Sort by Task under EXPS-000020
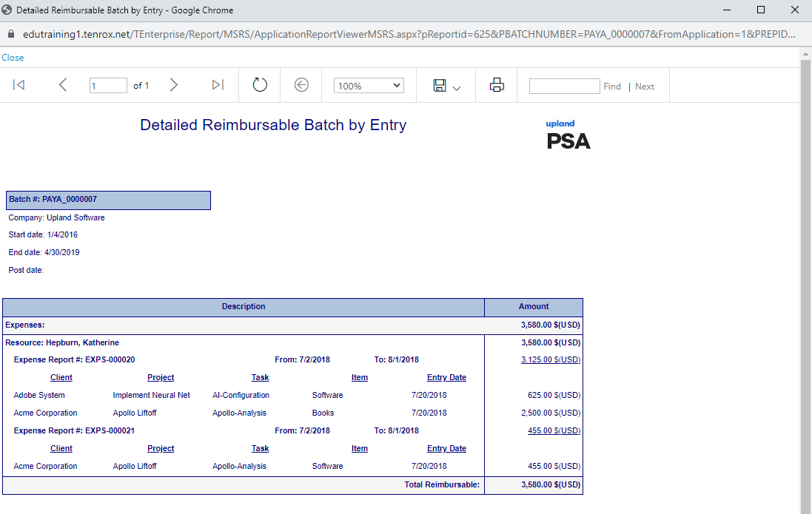This screenshot has width=812, height=514. click(x=260, y=377)
